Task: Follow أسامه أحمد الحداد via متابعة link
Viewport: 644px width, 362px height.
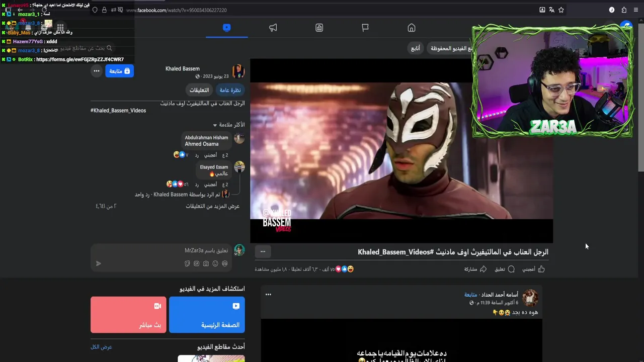Action: [471, 295]
